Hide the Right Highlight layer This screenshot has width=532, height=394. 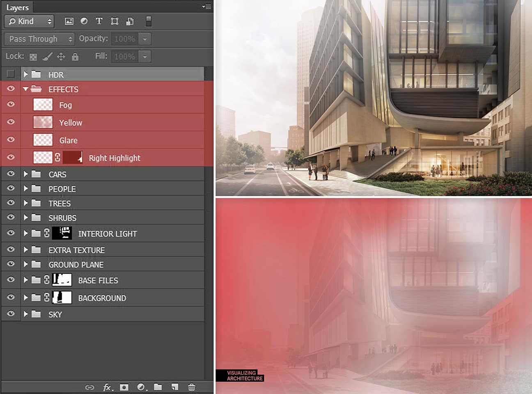[x=11, y=157]
